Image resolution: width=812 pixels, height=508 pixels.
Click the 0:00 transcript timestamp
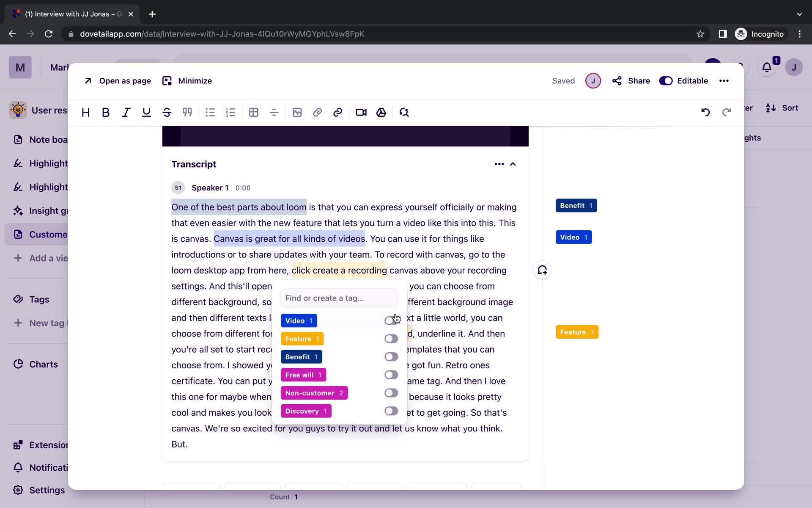[x=243, y=188]
